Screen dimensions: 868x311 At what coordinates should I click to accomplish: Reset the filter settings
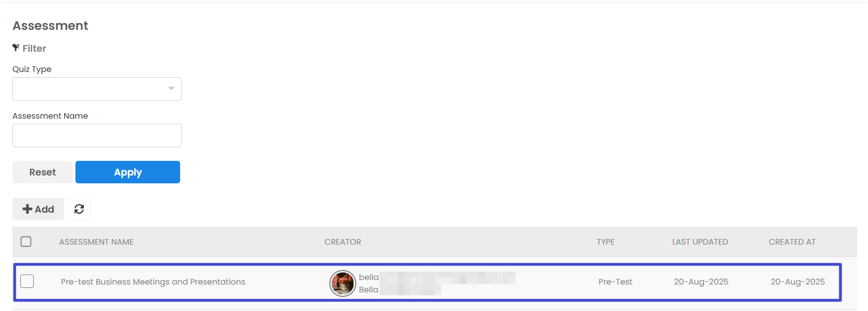42,172
